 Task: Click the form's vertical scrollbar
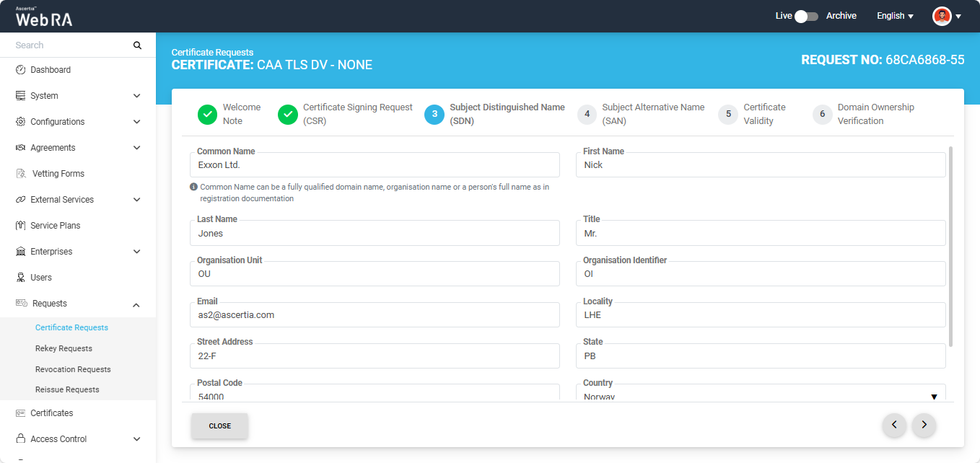point(950,245)
